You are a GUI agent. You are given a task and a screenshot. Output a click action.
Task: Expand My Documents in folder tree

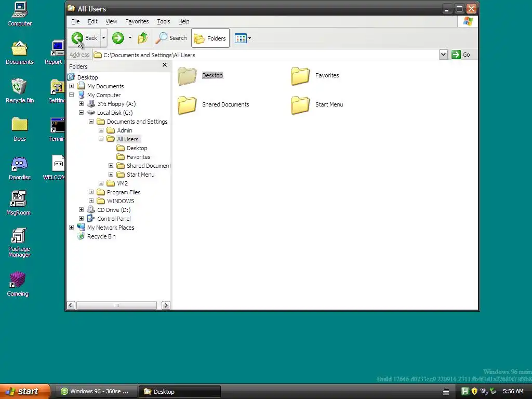[72, 86]
